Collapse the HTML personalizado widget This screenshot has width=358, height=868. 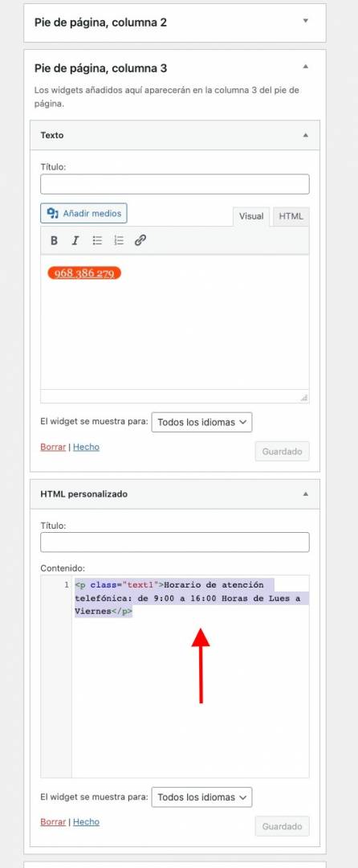tap(306, 493)
